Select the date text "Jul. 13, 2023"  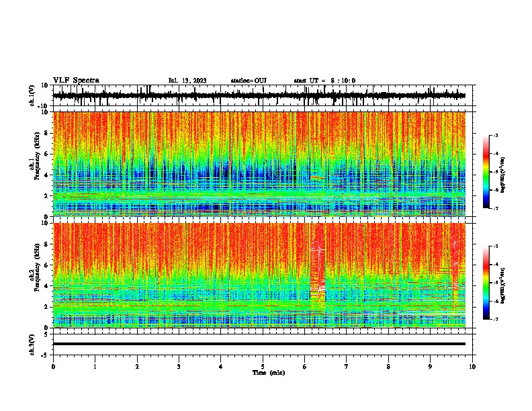[x=187, y=81]
